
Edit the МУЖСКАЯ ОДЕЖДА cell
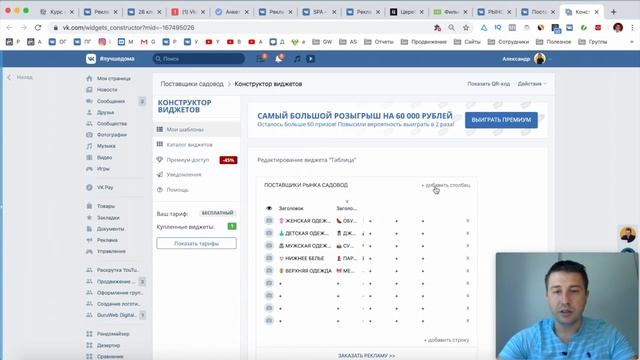[305, 246]
